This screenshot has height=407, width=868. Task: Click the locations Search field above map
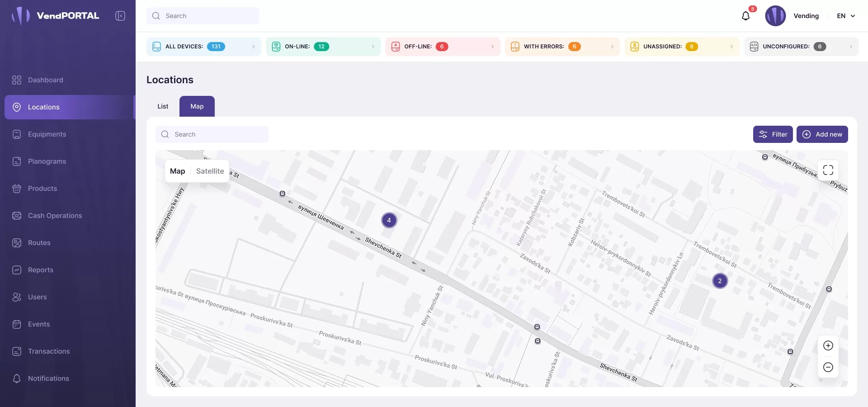pyautogui.click(x=212, y=134)
